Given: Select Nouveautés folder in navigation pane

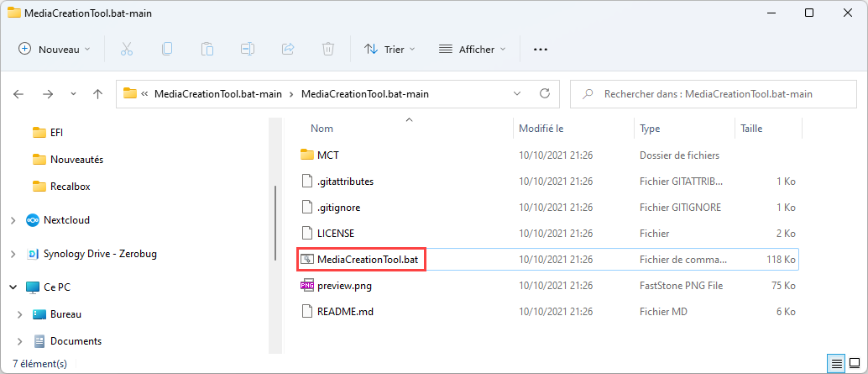Looking at the screenshot, I should pyautogui.click(x=76, y=160).
